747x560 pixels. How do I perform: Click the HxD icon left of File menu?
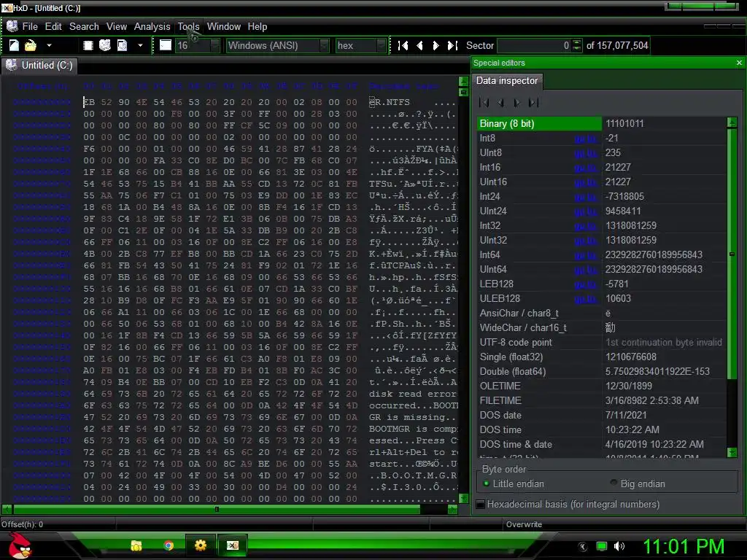12,26
